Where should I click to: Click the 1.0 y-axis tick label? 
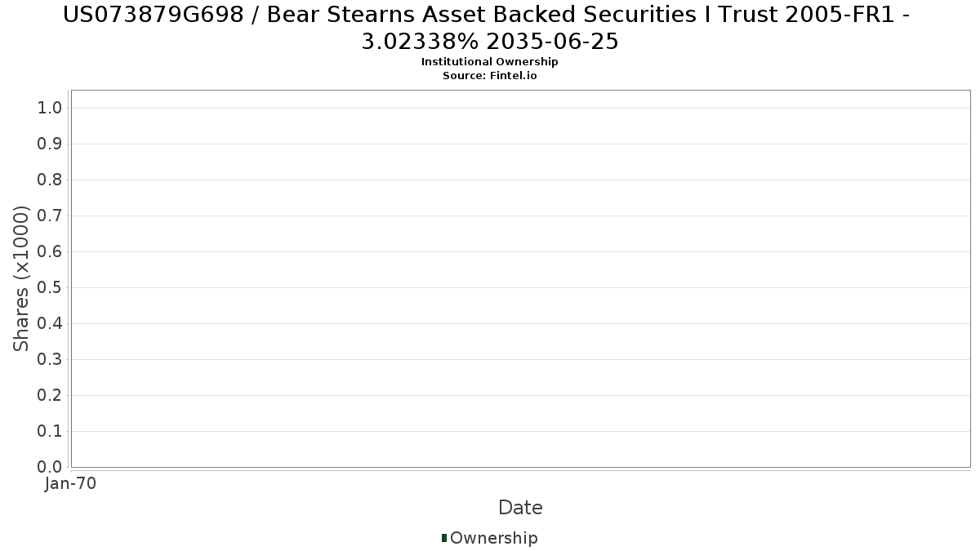(51, 108)
